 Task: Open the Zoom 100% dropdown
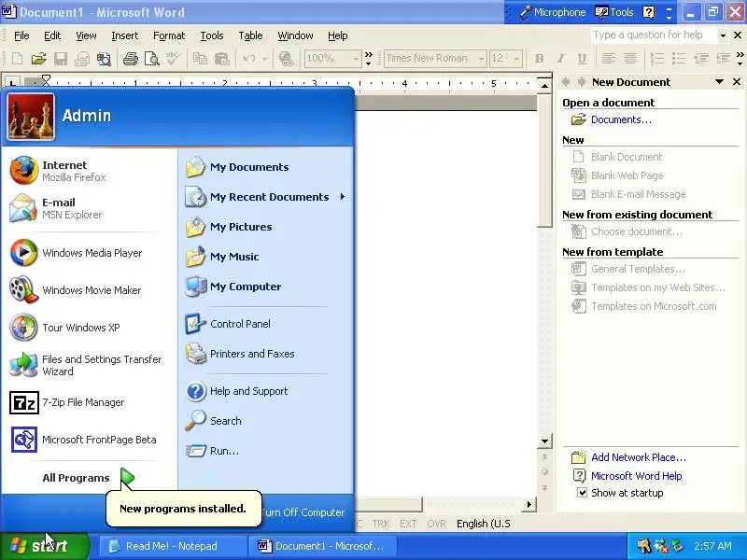click(356, 59)
